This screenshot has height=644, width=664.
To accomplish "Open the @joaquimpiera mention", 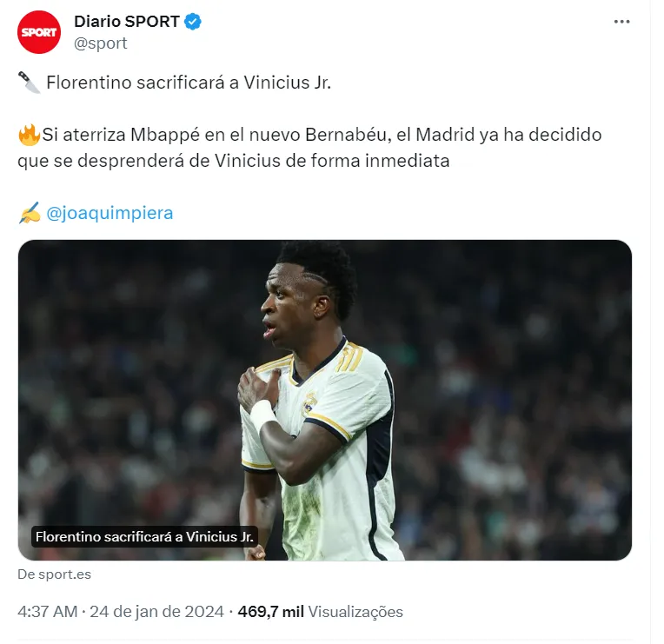I will [110, 213].
